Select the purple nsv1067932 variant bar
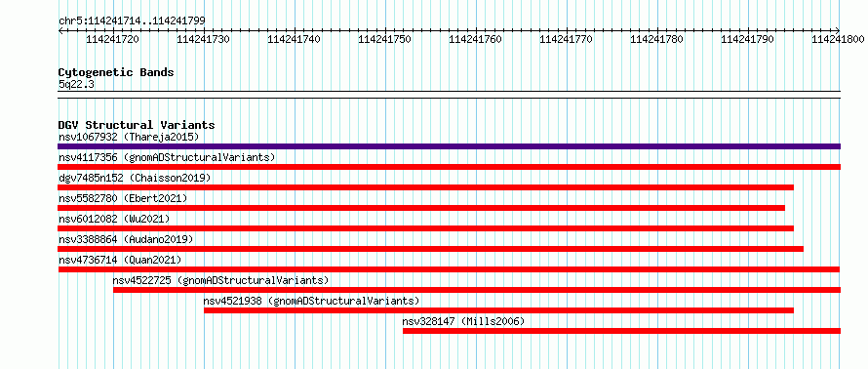 [449, 146]
